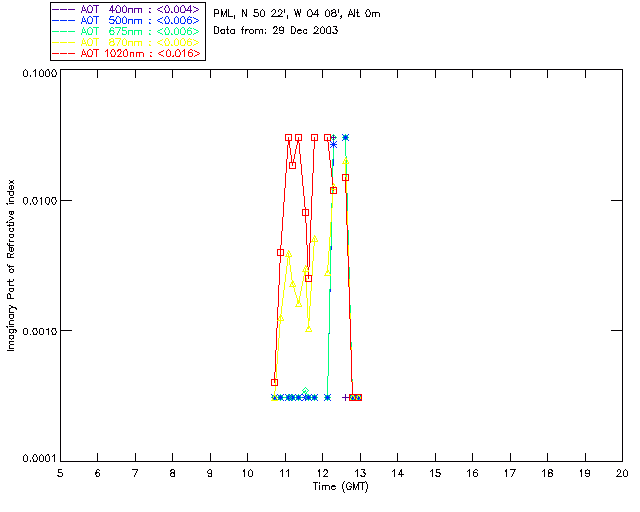
Task: Click 'Imaginary Part of Refractive index' axis label
Action: [x=11, y=265]
